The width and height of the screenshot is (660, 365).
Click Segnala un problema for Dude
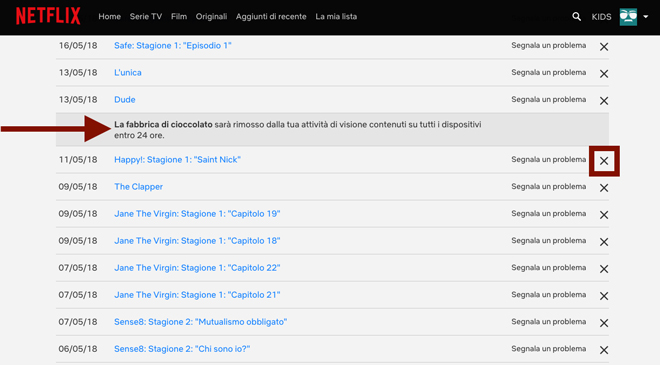pos(548,99)
